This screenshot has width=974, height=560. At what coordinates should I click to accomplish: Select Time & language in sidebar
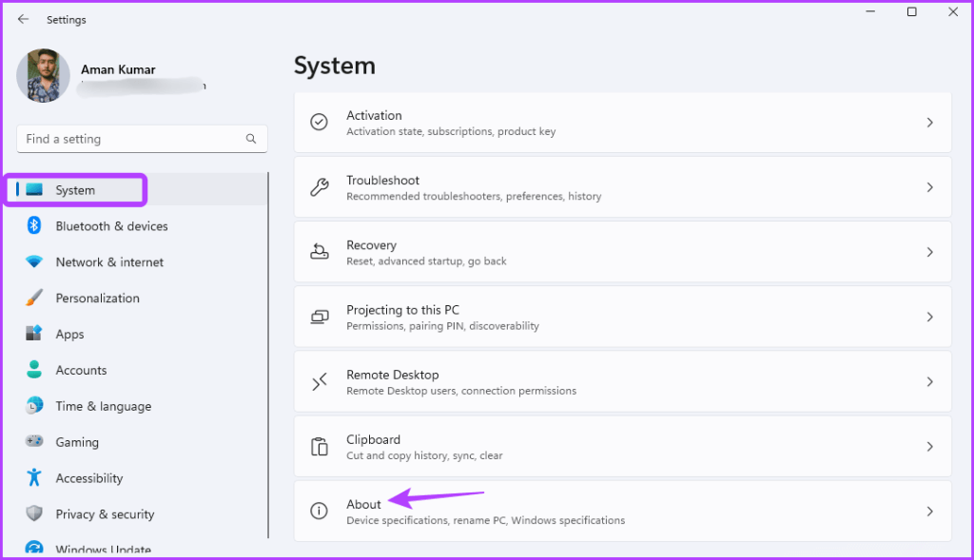[103, 406]
